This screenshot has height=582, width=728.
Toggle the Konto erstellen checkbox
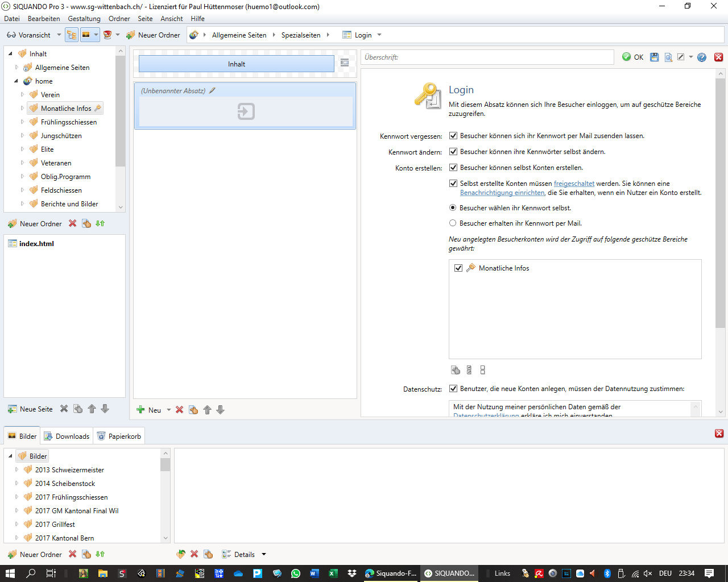453,168
